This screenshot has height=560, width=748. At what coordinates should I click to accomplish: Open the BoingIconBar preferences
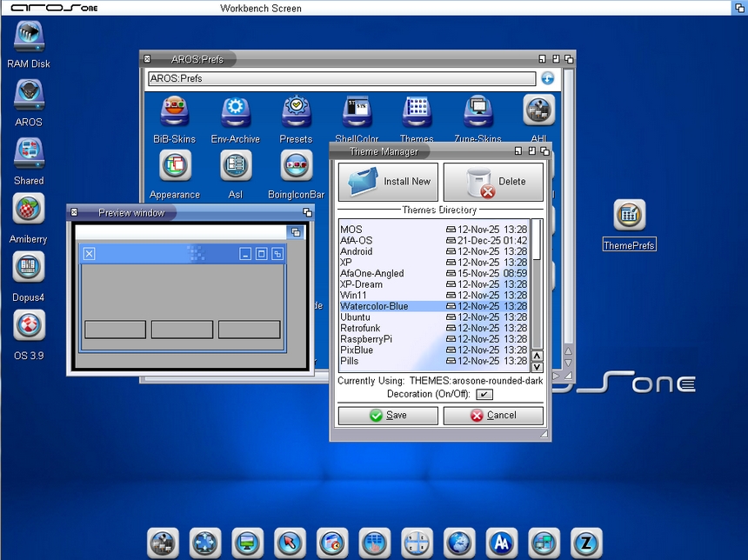click(296, 165)
